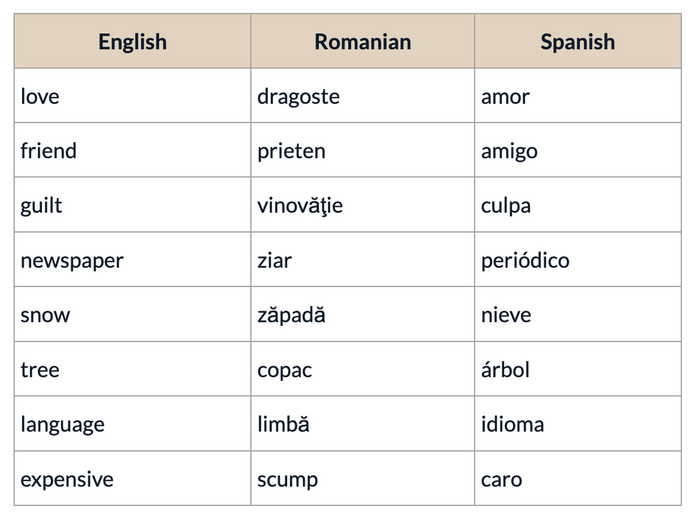Click the Spanish word "nieve"
Image resolution: width=700 pixels, height=515 pixels.
click(506, 315)
